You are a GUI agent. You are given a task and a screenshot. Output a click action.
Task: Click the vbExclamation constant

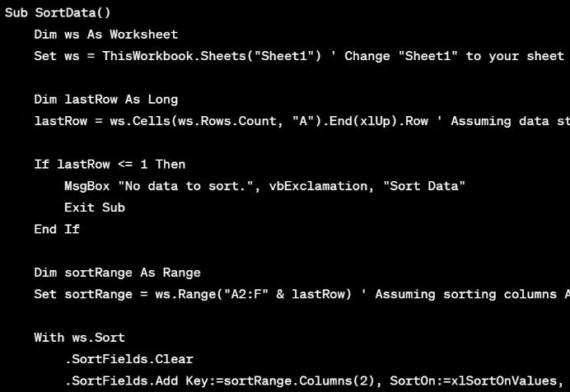tap(318, 186)
